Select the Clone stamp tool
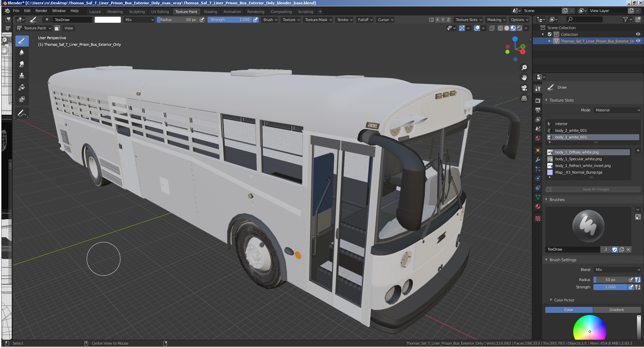Viewport: 644px width, 348px height. tap(22, 76)
